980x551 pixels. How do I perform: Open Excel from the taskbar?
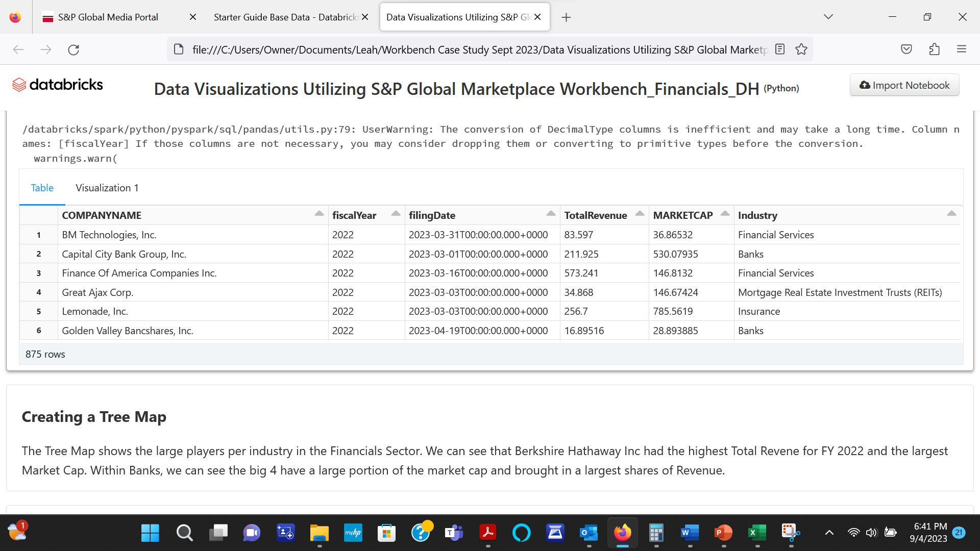(x=757, y=533)
